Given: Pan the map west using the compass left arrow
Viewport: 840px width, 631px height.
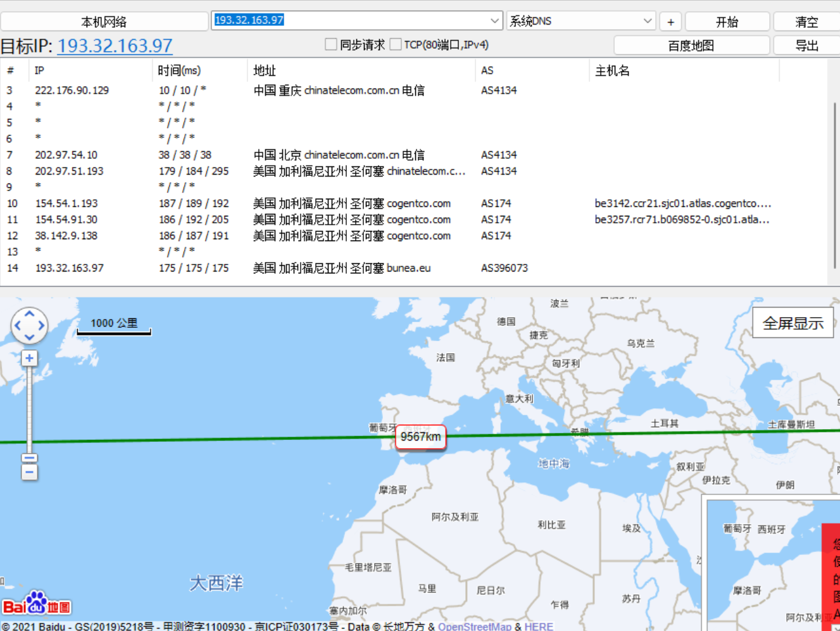Looking at the screenshot, I should point(17,325).
